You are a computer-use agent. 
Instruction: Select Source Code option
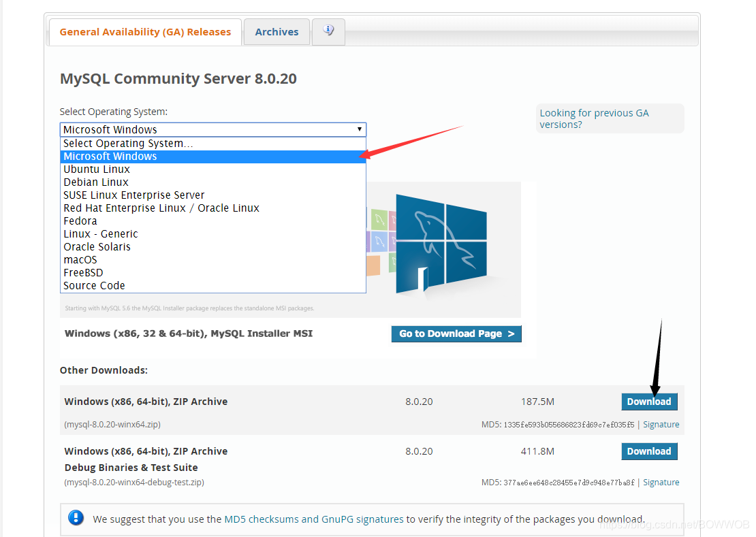point(213,286)
